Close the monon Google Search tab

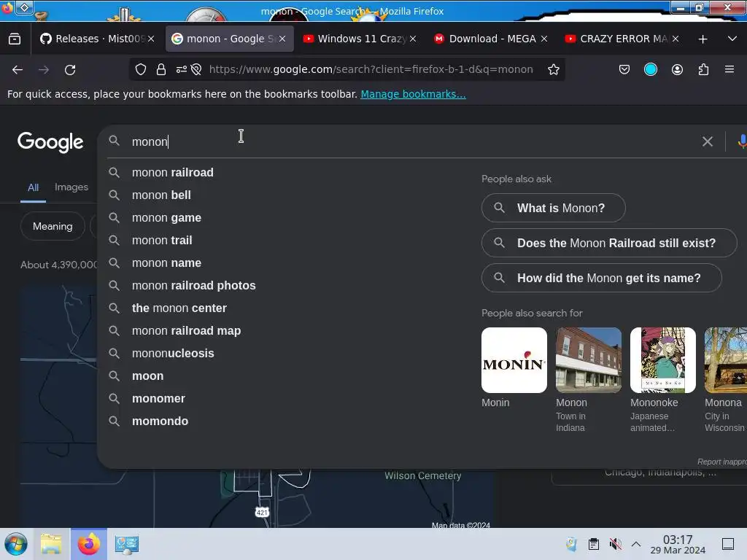tap(282, 39)
